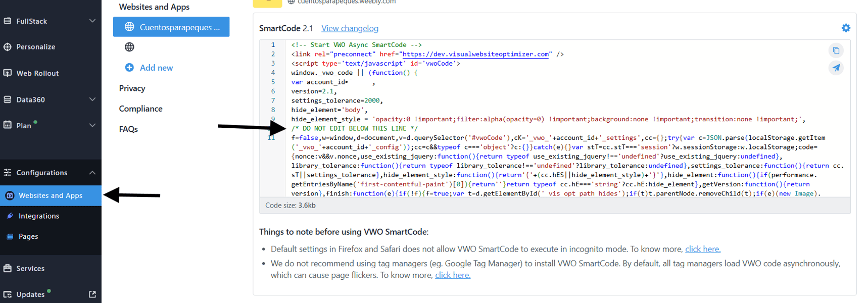Click the SmartCode settings gear icon
Viewport: 868px width, 303px height.
[x=845, y=28]
